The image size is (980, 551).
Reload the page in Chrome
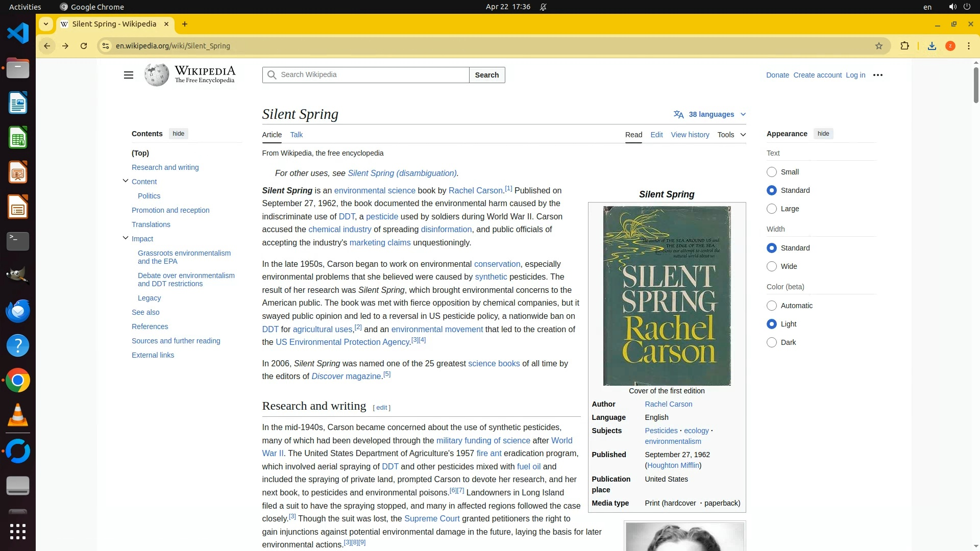(x=84, y=46)
